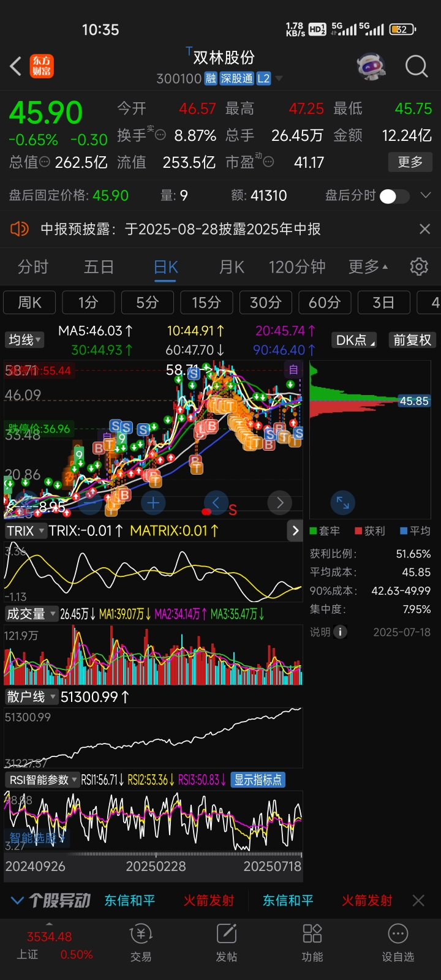This screenshot has height=980, width=441.
Task: Choose the 30分 period
Action: (266, 303)
